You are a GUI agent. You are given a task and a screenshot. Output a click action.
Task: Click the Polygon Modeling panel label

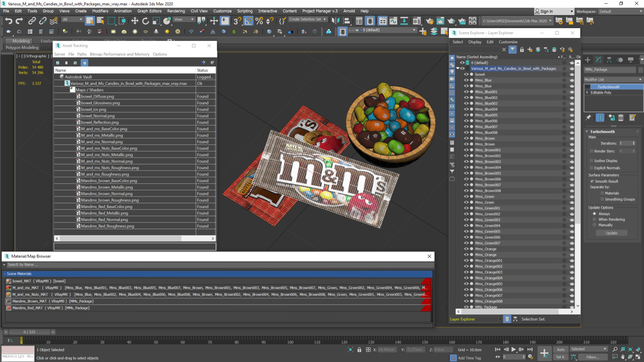click(22, 48)
